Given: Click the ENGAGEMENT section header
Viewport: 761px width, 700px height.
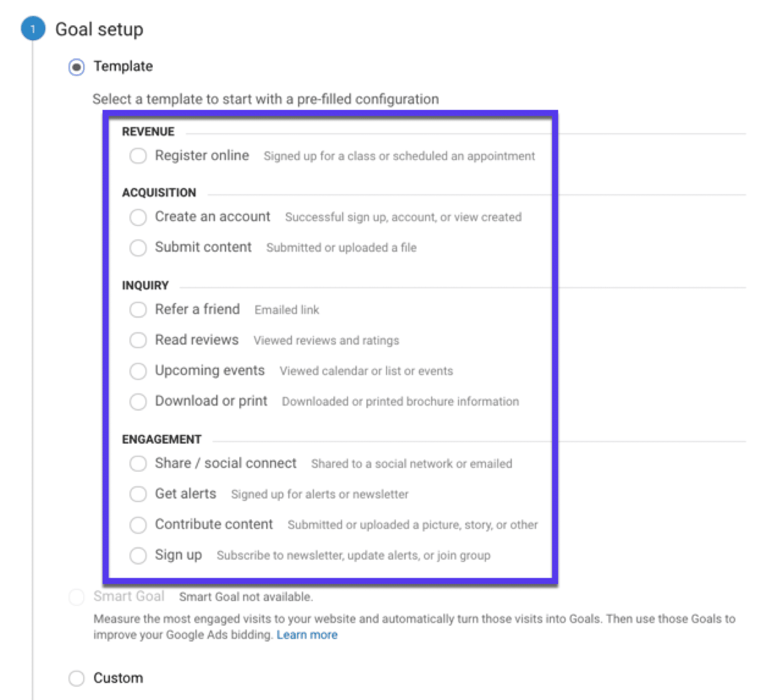Looking at the screenshot, I should pyautogui.click(x=161, y=439).
